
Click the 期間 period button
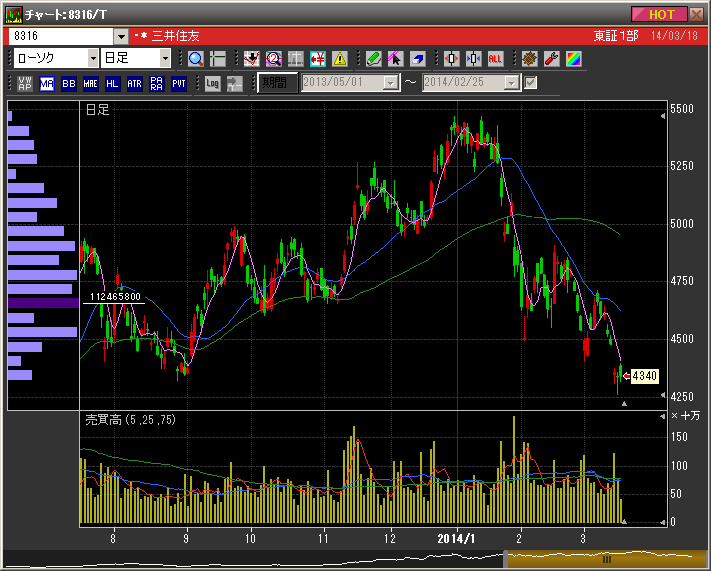(x=277, y=83)
